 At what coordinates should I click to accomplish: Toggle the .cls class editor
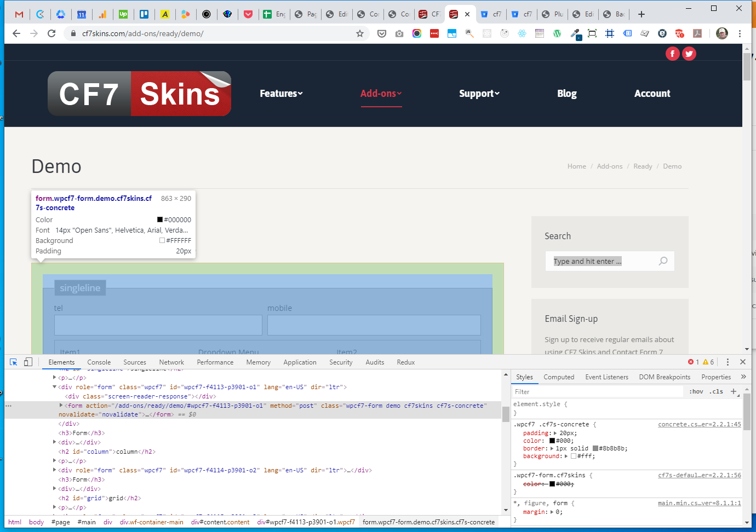click(x=717, y=392)
